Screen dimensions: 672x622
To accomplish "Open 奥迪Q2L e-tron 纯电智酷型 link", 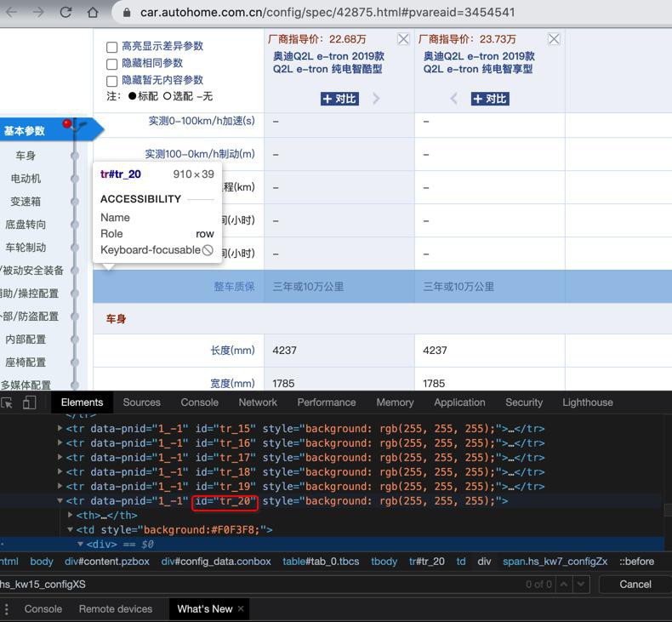I will tap(328, 63).
